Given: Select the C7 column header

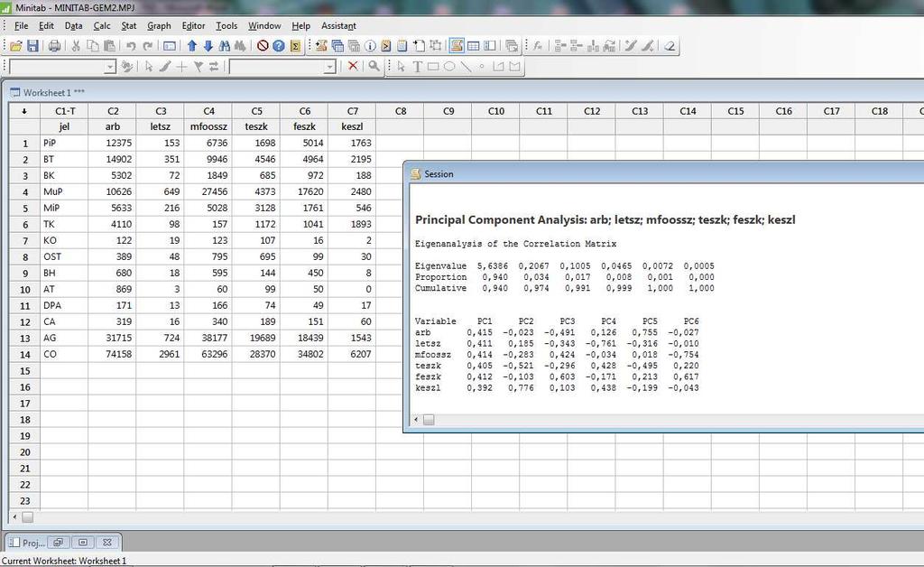Looking at the screenshot, I should (x=353, y=111).
